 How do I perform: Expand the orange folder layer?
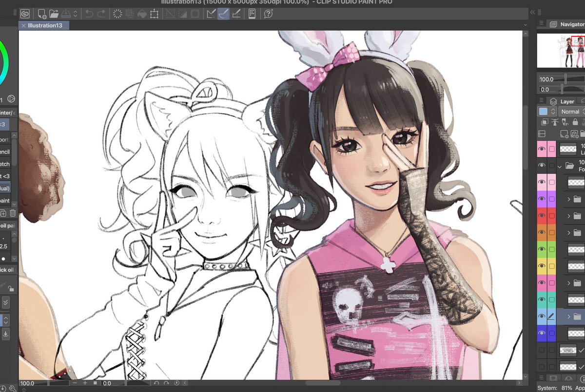(569, 233)
